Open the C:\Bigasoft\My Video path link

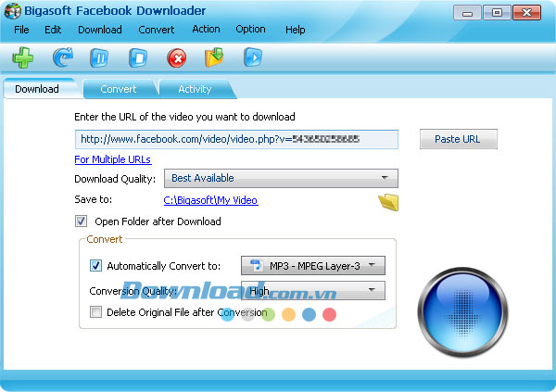(210, 200)
